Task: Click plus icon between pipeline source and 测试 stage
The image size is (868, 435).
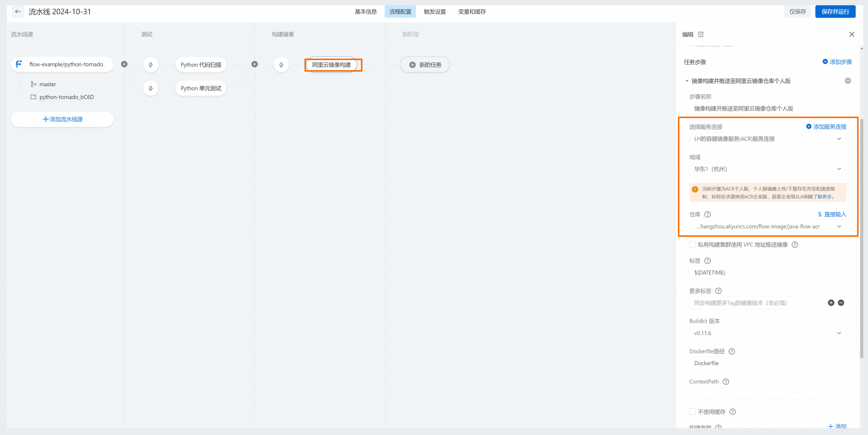Action: 124,64
